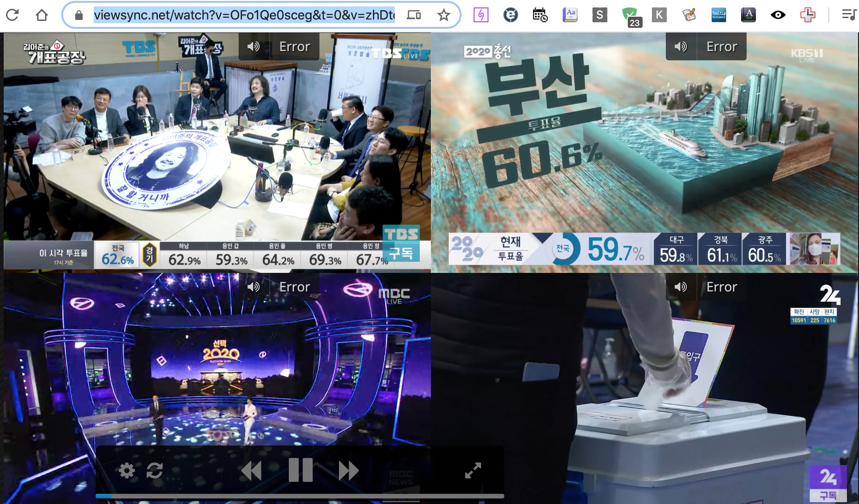Viewport: 859px width, 504px height.
Task: Open the Aa dictionary book extension
Action: click(x=570, y=15)
